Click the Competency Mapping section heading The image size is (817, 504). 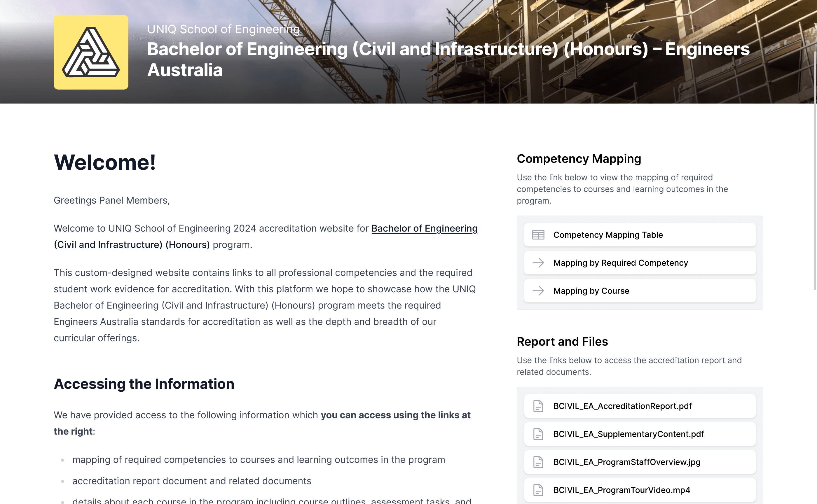579,159
